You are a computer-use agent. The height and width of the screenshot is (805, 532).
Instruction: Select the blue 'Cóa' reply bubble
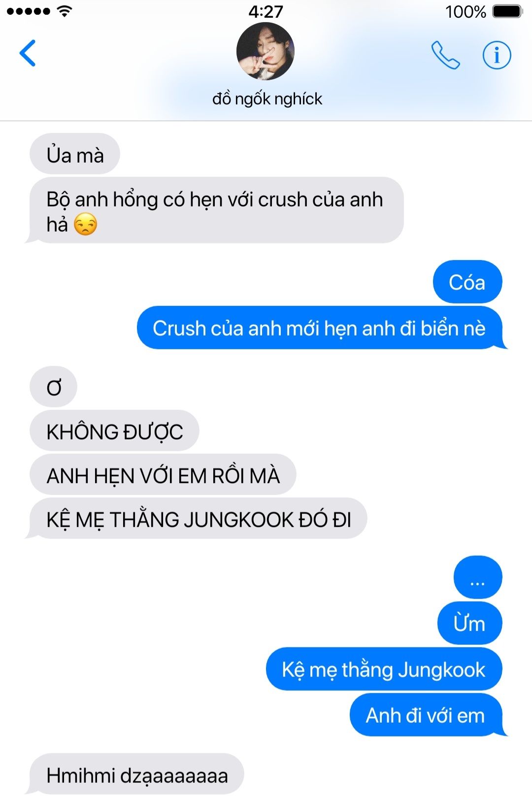click(467, 282)
